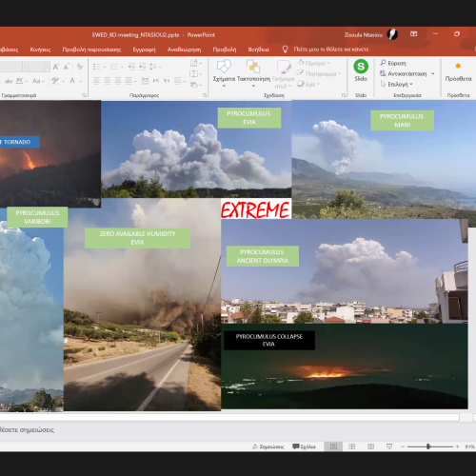Decrease font size with the small A icon
This screenshot has height=476, width=476.
pos(67,67)
